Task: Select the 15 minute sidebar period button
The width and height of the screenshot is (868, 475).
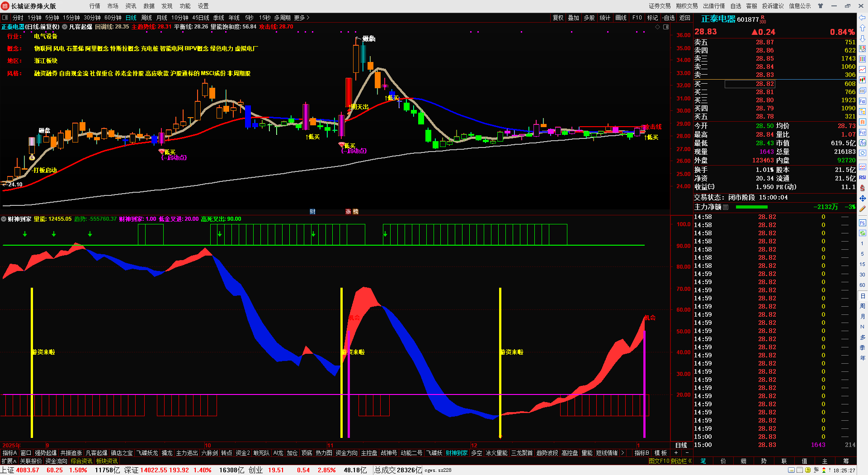Action: tap(862, 264)
